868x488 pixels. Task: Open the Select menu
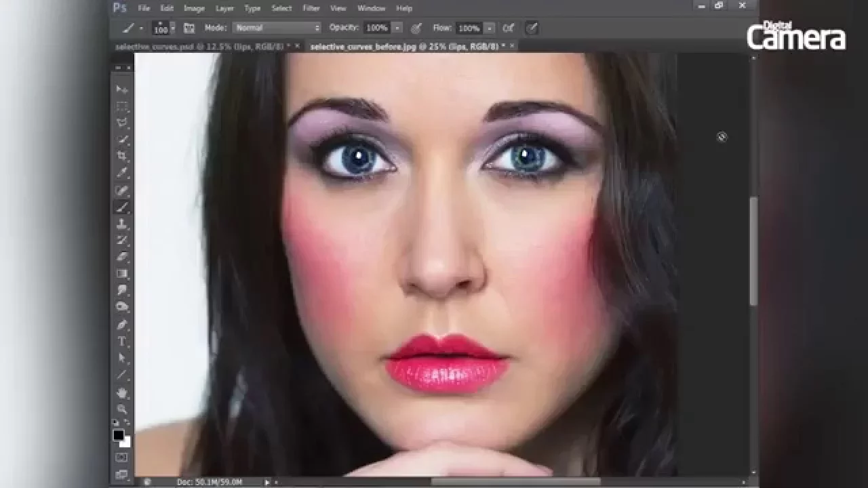[x=281, y=8]
